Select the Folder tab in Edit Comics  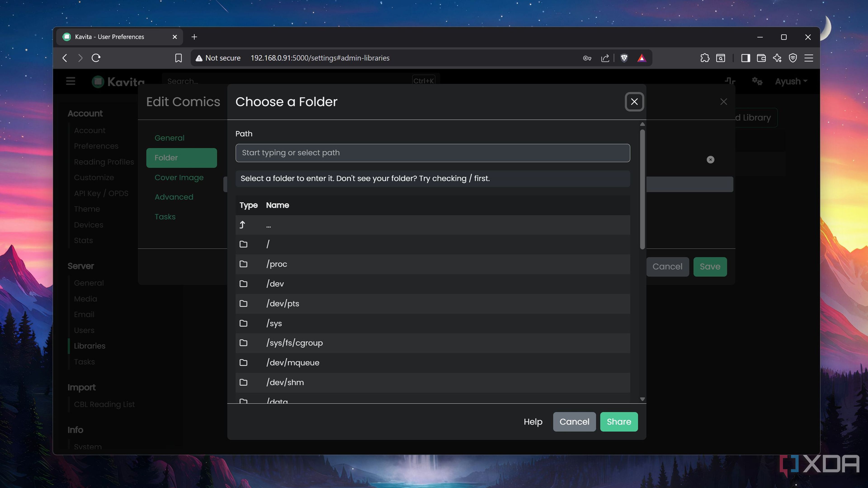click(x=182, y=158)
